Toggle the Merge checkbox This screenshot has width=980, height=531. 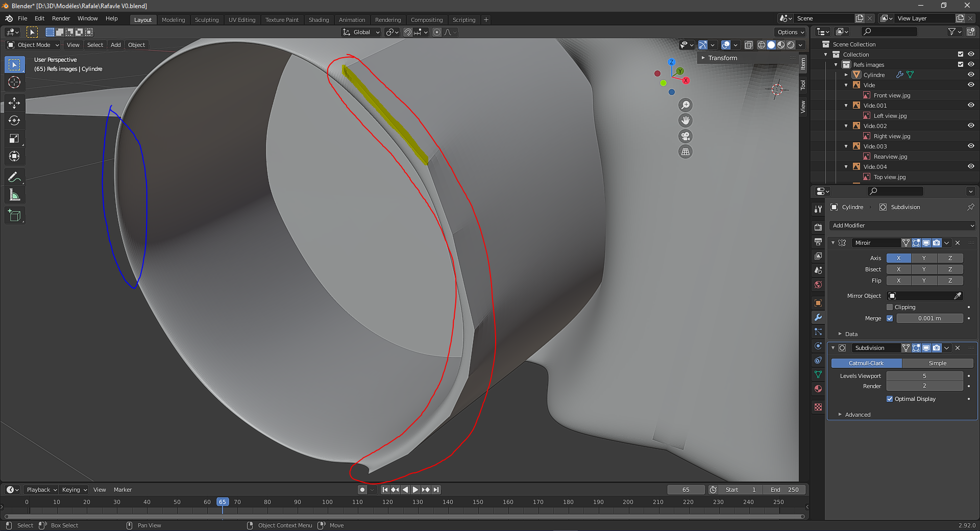pyautogui.click(x=890, y=318)
